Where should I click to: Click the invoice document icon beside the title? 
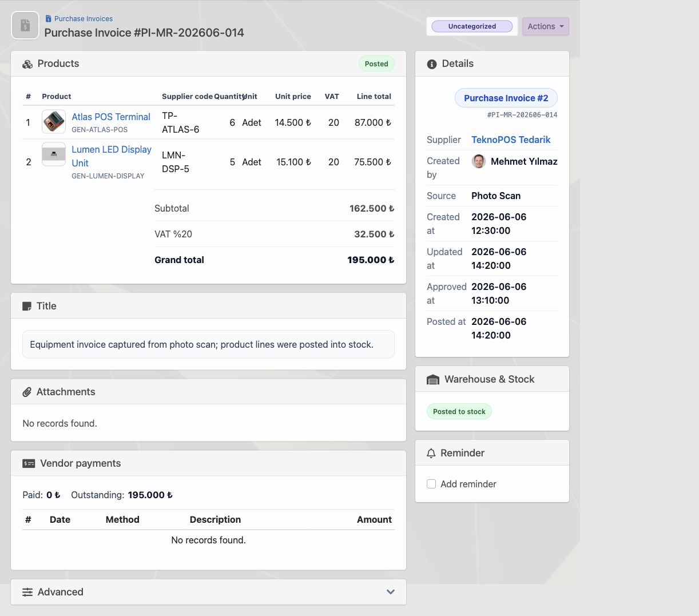25,25
